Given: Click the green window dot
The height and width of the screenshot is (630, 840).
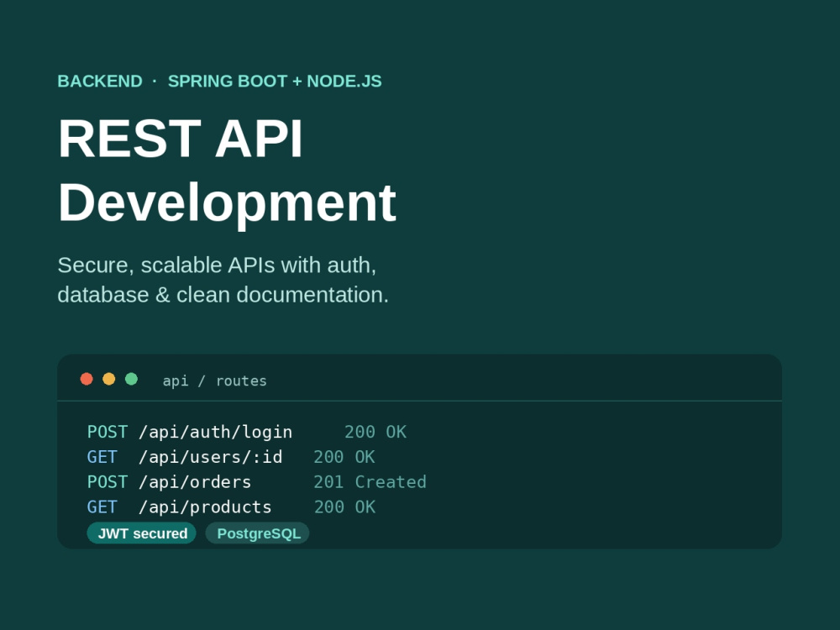Looking at the screenshot, I should 131,380.
